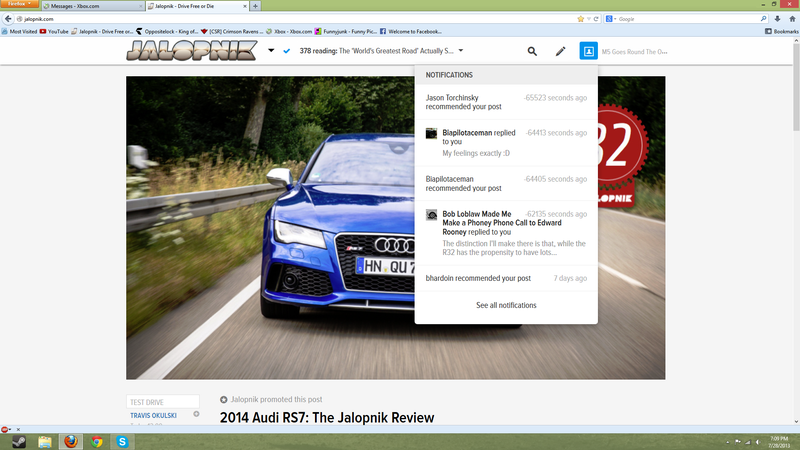Open the Facebook bookmark
800x450 pixels.
pos(411,31)
